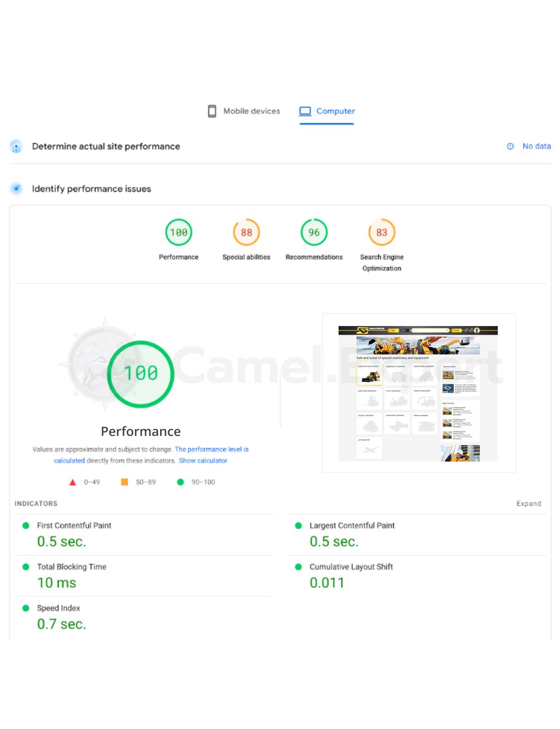Jump to Recommendations score 96
The width and height of the screenshot is (560, 729).
click(314, 233)
